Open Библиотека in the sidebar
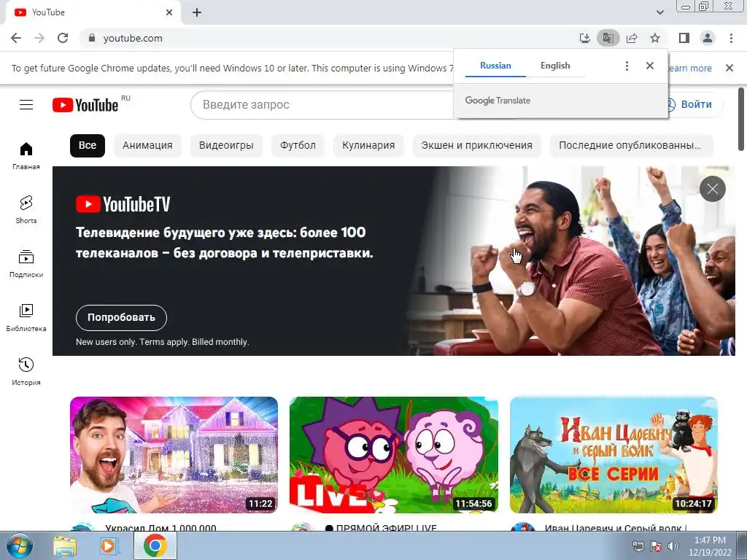 point(26,318)
